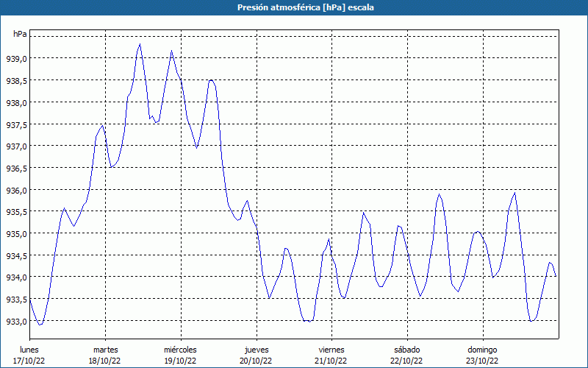
Task: Select the 938,0 axis value
Action: click(x=16, y=102)
